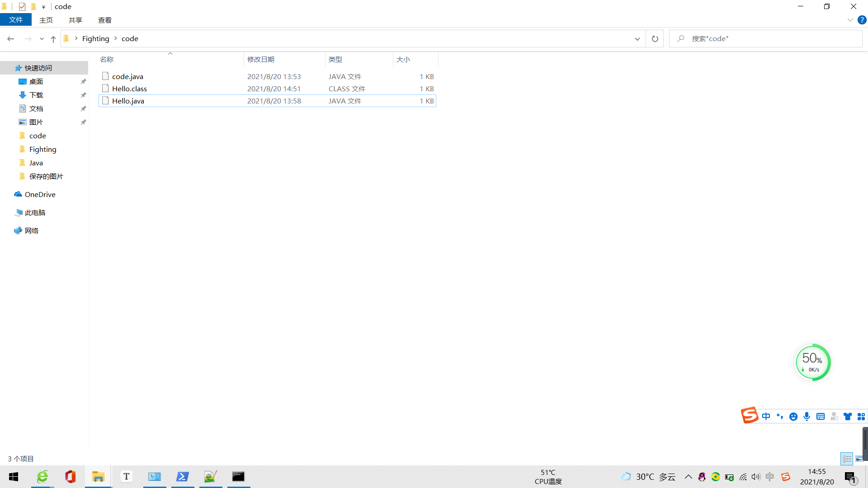Open the 文件 menu tab
Screen dimensions: 868x488
[x=16, y=20]
